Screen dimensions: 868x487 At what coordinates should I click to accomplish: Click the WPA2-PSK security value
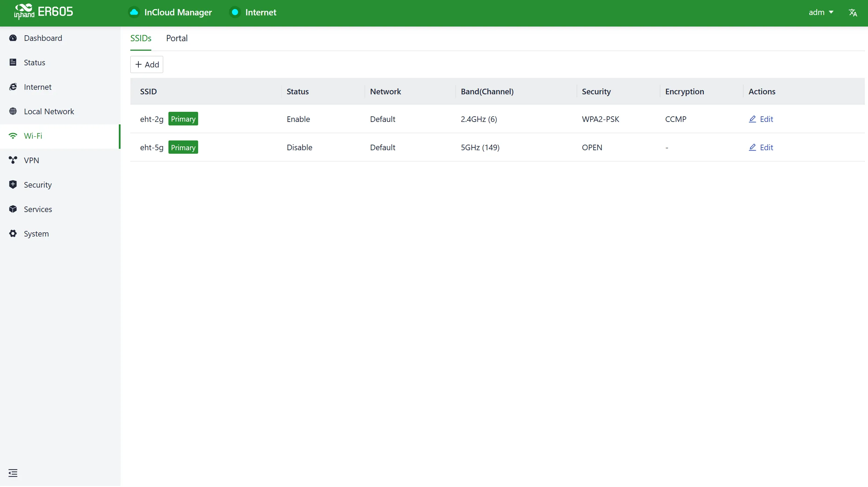600,119
